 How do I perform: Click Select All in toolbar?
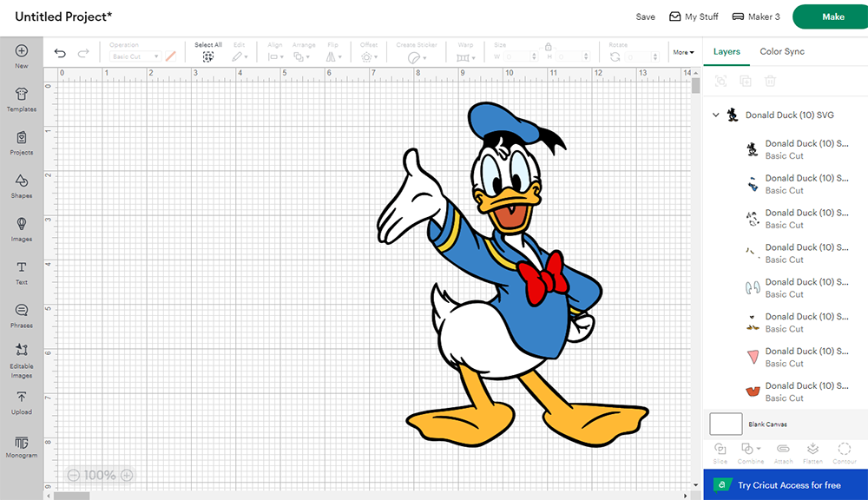click(208, 56)
